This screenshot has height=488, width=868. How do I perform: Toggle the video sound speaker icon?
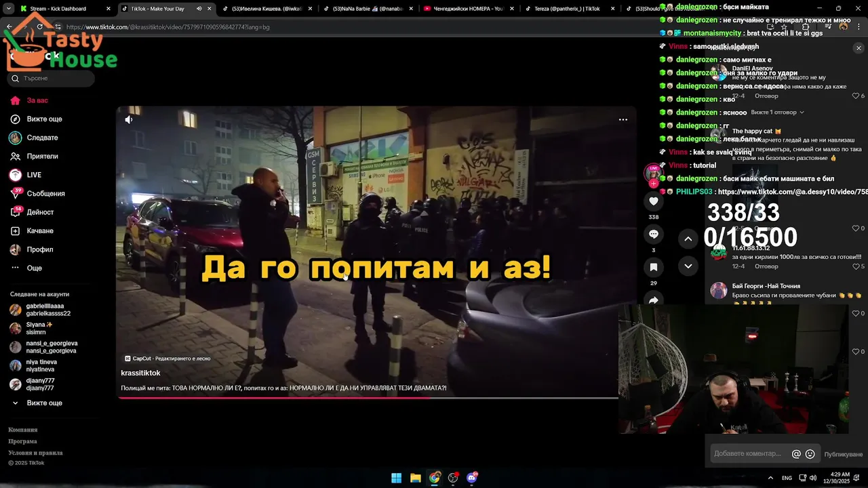click(129, 119)
